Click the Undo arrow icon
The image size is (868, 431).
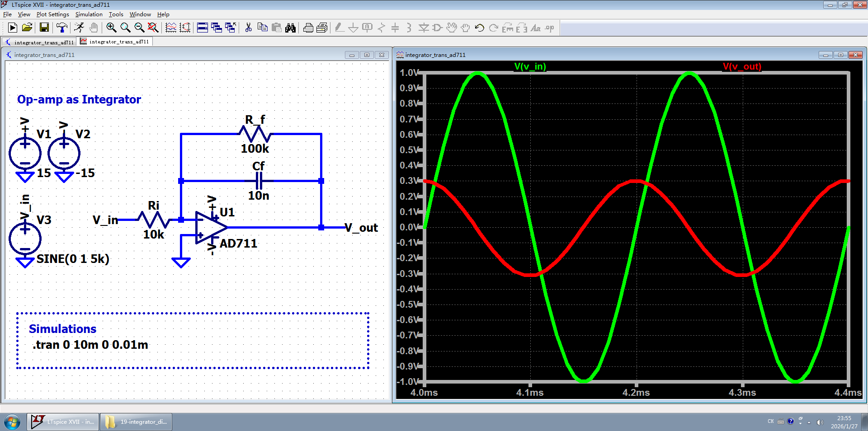pos(480,28)
